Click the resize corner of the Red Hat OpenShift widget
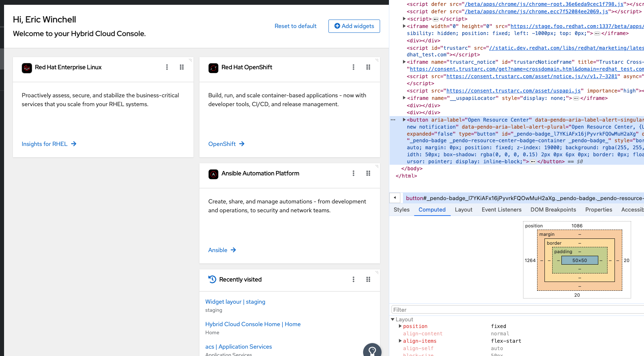This screenshot has width=644, height=356. 377,60
